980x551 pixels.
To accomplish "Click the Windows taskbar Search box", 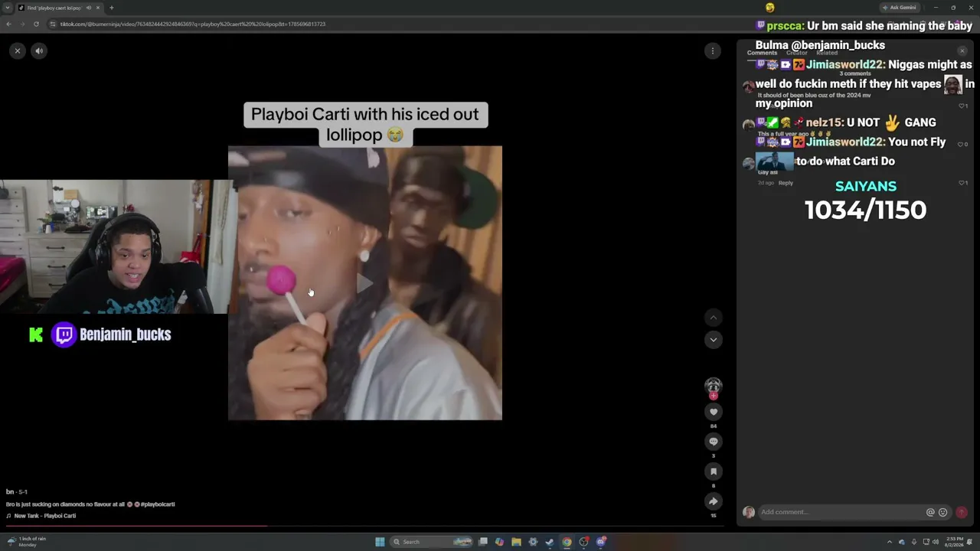I will 432,542.
